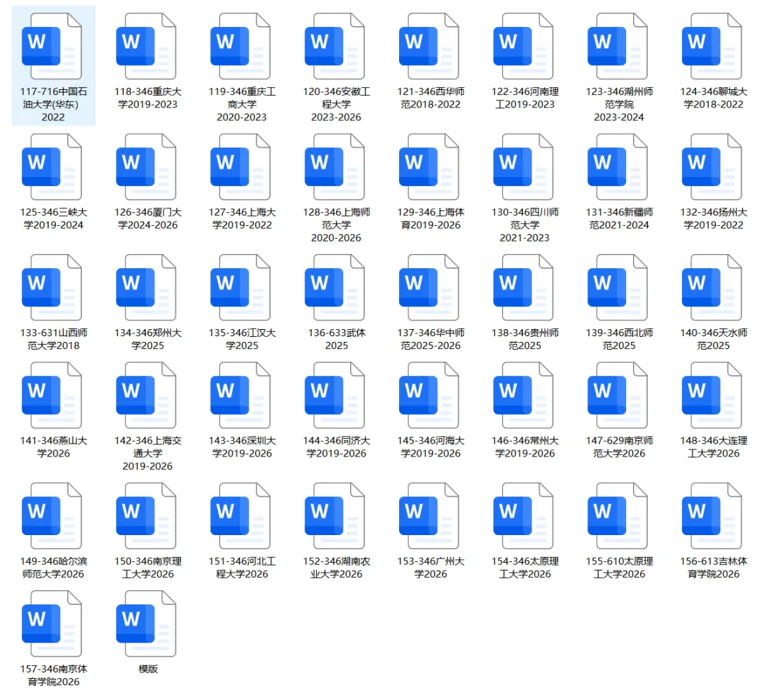The height and width of the screenshot is (700, 764).
Task: Click the 133-631山西师范大学2018 document icon
Action: (52, 287)
